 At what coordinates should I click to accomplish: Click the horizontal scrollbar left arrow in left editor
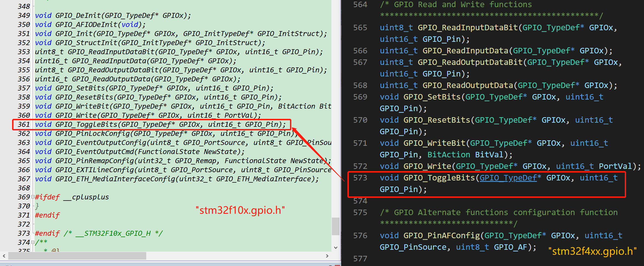4,256
